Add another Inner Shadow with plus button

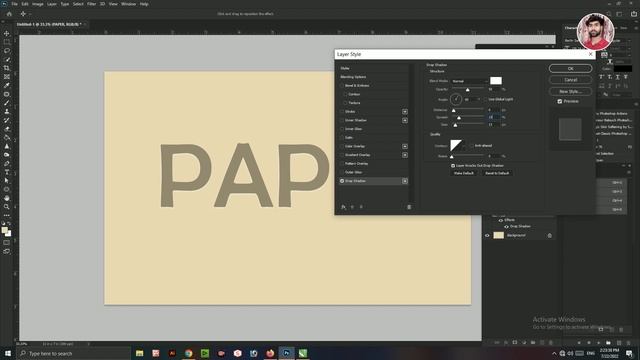click(404, 120)
